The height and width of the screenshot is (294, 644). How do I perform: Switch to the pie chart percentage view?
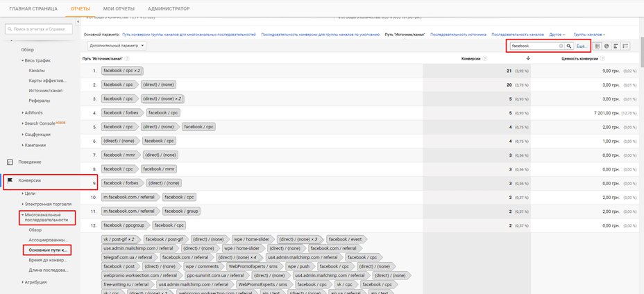point(607,46)
